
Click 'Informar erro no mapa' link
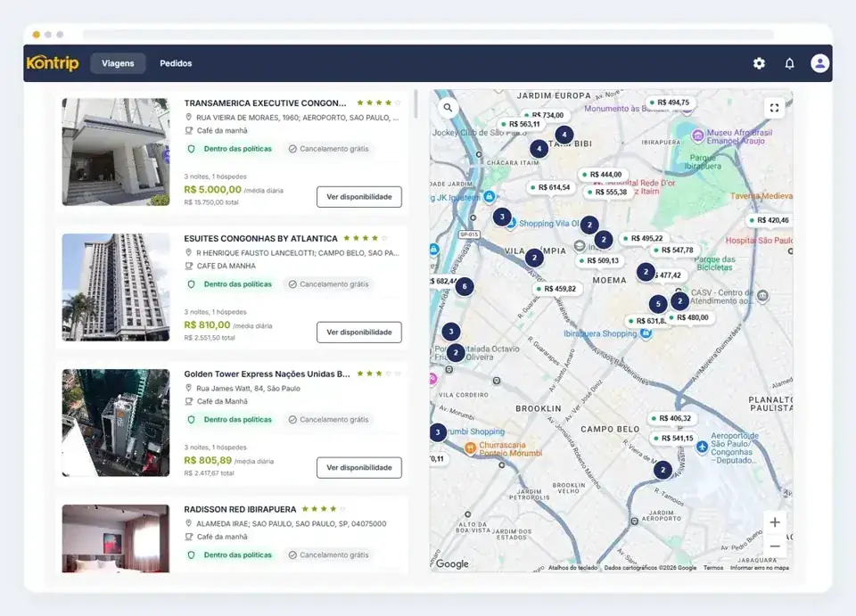pyautogui.click(x=760, y=568)
